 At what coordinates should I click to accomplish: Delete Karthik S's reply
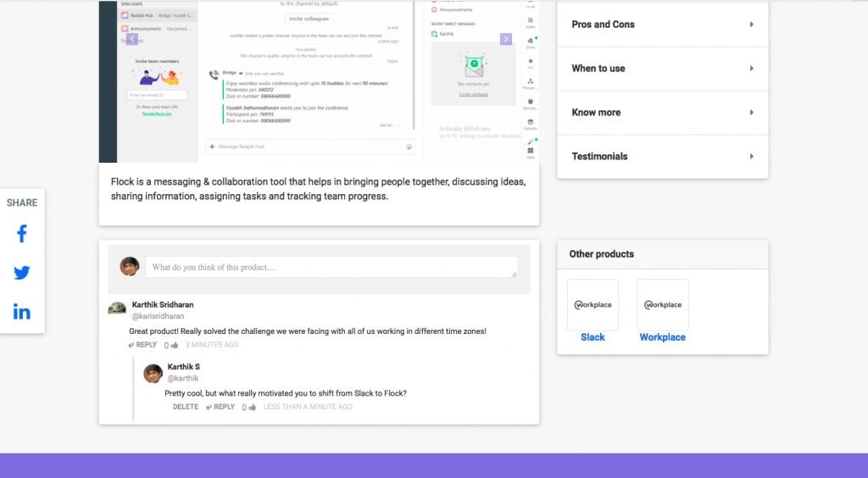[186, 407]
